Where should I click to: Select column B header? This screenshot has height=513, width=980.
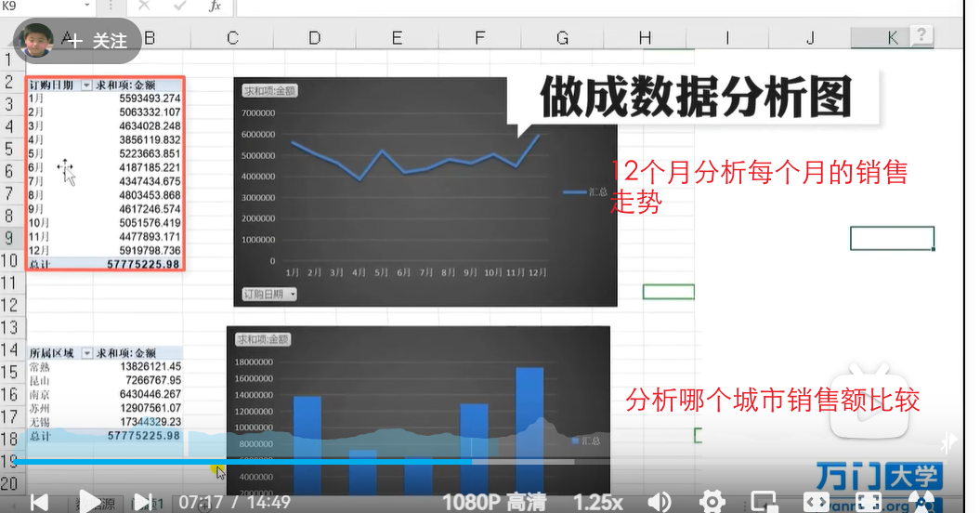tap(150, 38)
